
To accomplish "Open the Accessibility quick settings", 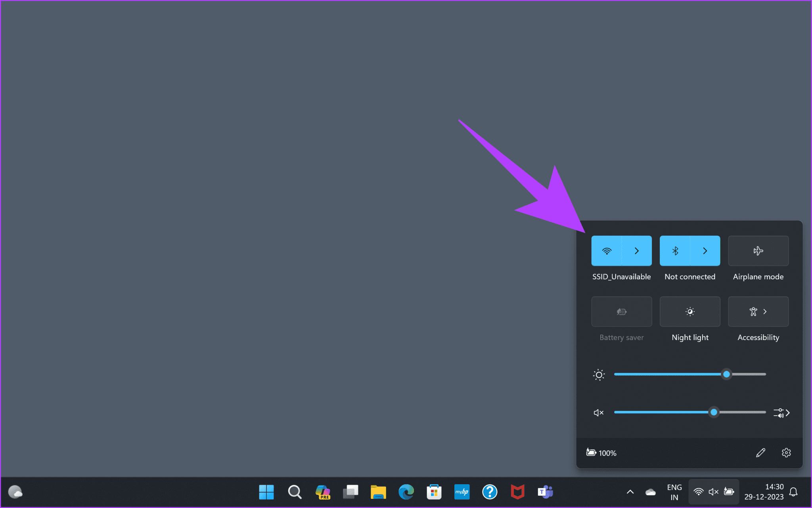I will coord(758,311).
